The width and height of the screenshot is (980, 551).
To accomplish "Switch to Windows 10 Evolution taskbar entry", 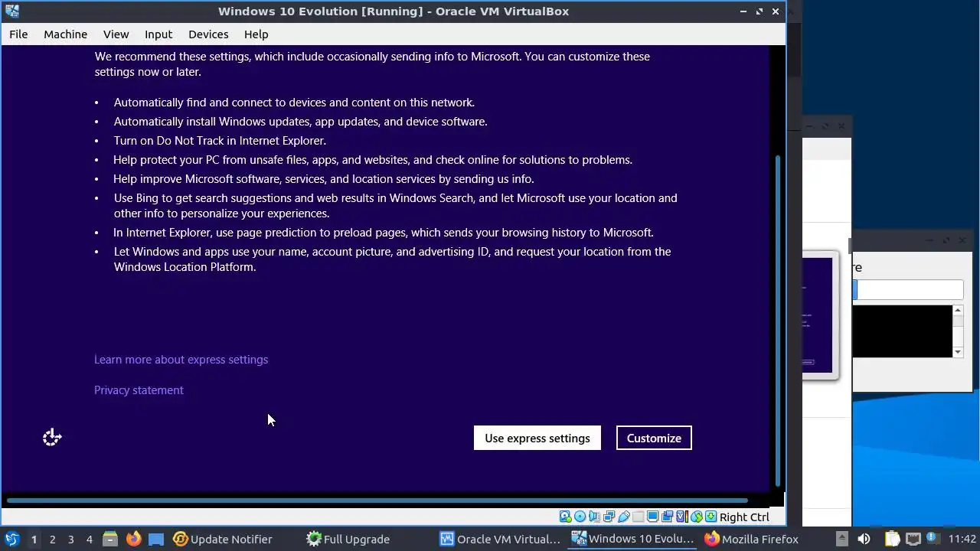I will [x=633, y=539].
